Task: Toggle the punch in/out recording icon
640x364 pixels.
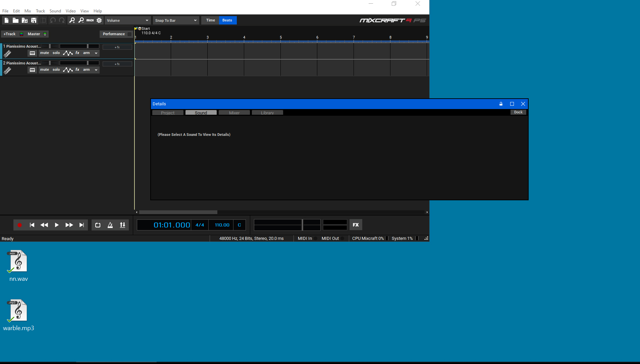Action: (x=122, y=225)
